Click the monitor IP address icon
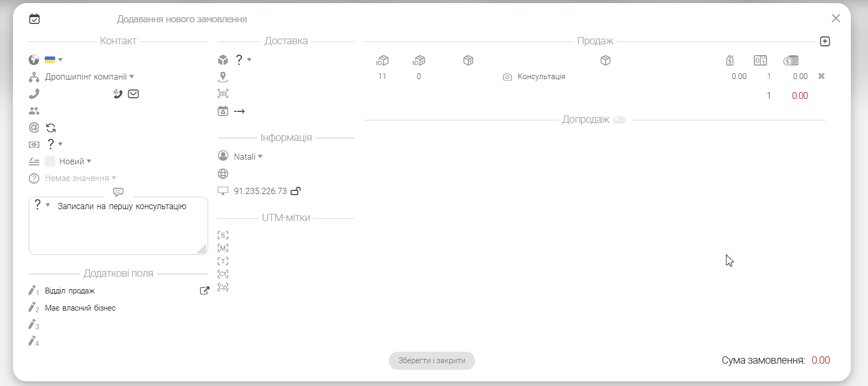868x386 pixels. 223,191
